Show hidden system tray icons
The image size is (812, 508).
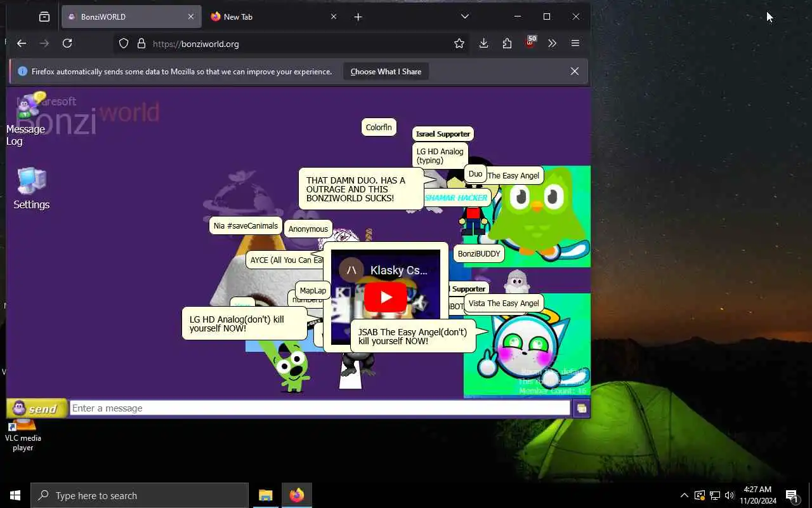[x=684, y=495]
